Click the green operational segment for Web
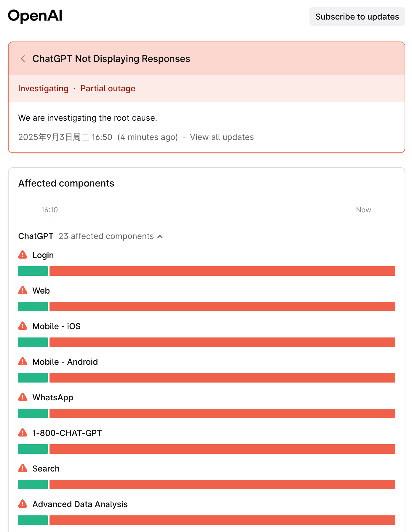 pos(33,307)
